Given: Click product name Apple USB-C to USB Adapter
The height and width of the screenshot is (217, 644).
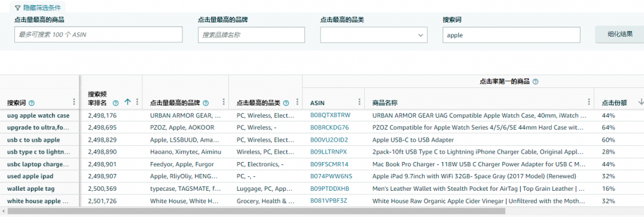Looking at the screenshot, I should pyautogui.click(x=413, y=140).
